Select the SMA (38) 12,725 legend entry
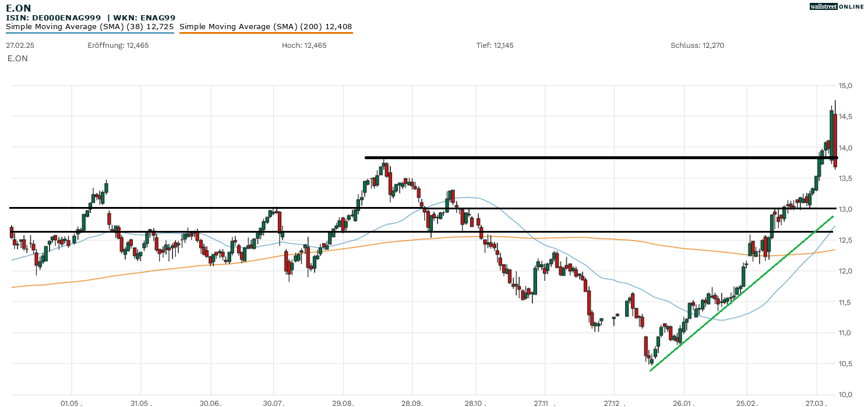This screenshot has height=407, width=868. pyautogui.click(x=90, y=27)
